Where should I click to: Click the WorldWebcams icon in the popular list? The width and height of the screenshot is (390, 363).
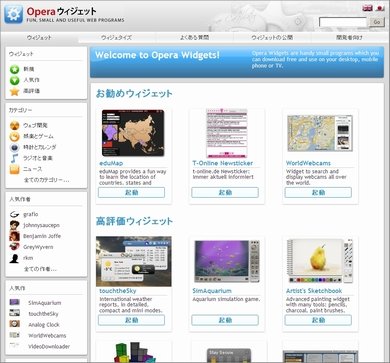[14, 335]
